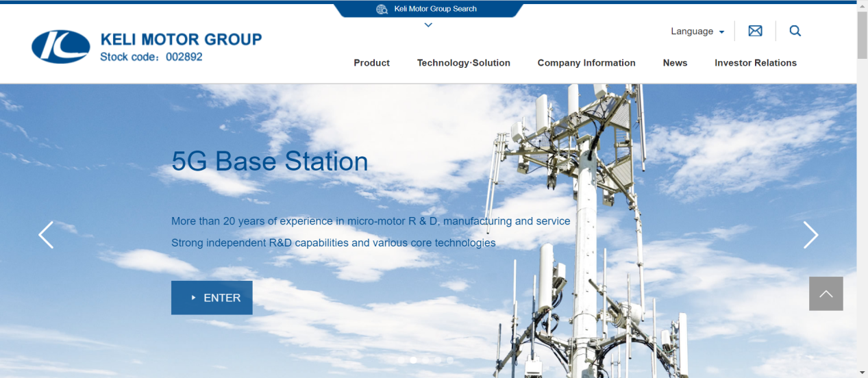Viewport: 868px width, 378px height.
Task: Click the globe search icon in top tab
Action: [382, 9]
